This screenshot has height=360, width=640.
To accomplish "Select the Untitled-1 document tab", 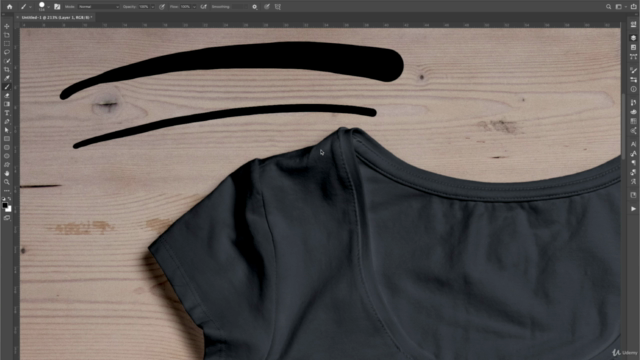I will (56, 18).
